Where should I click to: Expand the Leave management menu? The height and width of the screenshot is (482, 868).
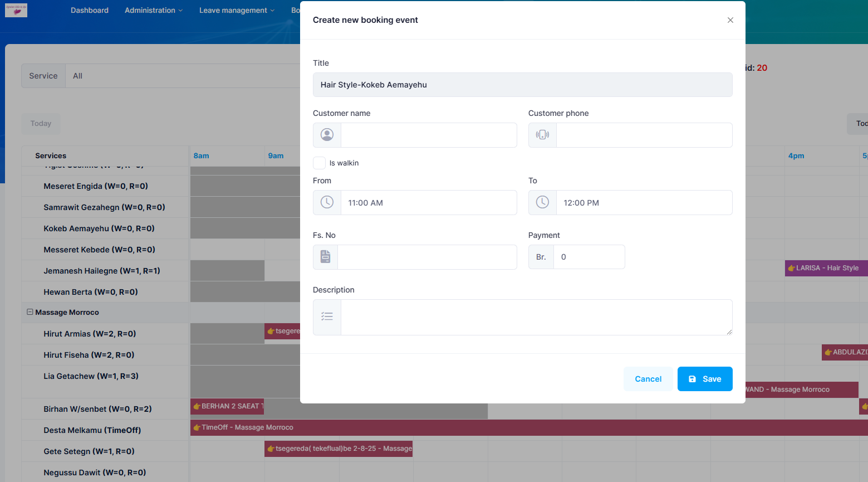[237, 10]
